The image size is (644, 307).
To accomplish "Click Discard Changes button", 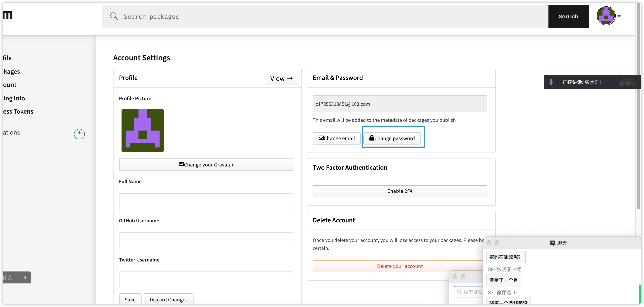I will click(x=168, y=299).
